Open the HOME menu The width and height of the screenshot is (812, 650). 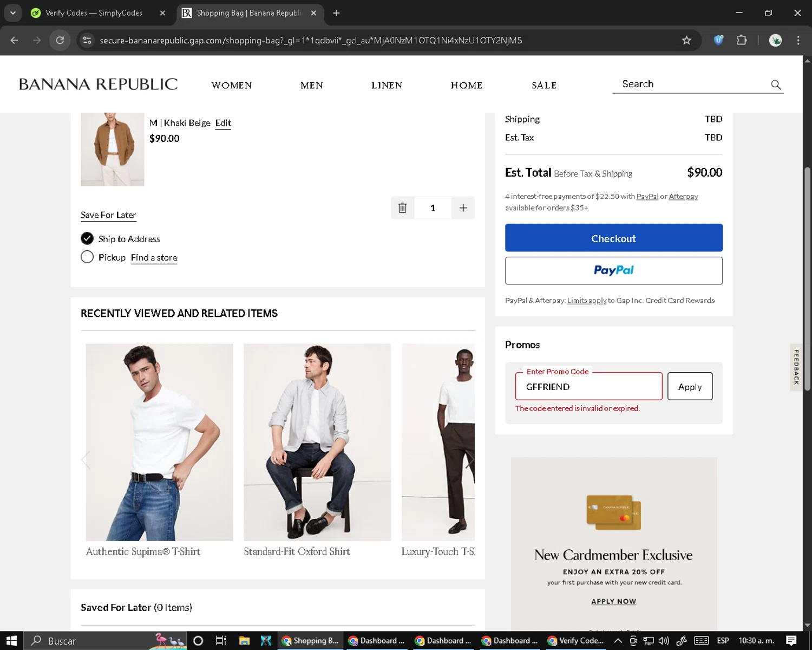467,85
